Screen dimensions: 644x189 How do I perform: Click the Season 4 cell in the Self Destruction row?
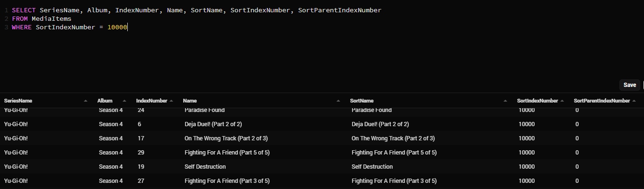[x=111, y=167]
